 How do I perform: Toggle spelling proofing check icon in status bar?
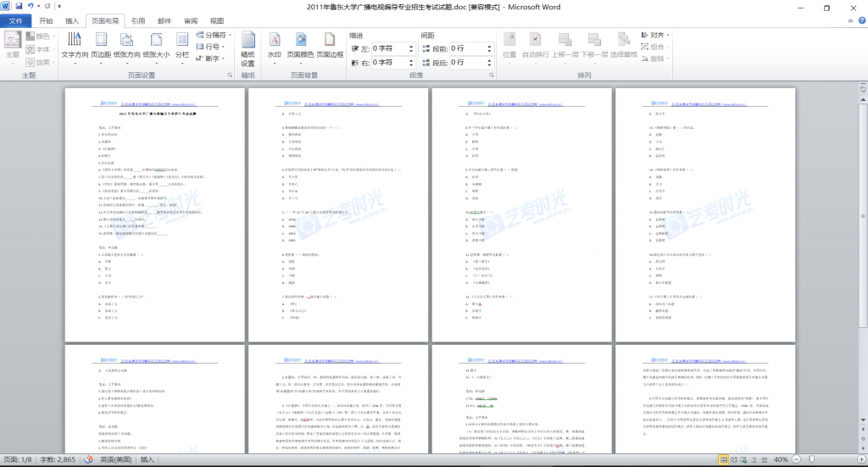click(x=87, y=459)
